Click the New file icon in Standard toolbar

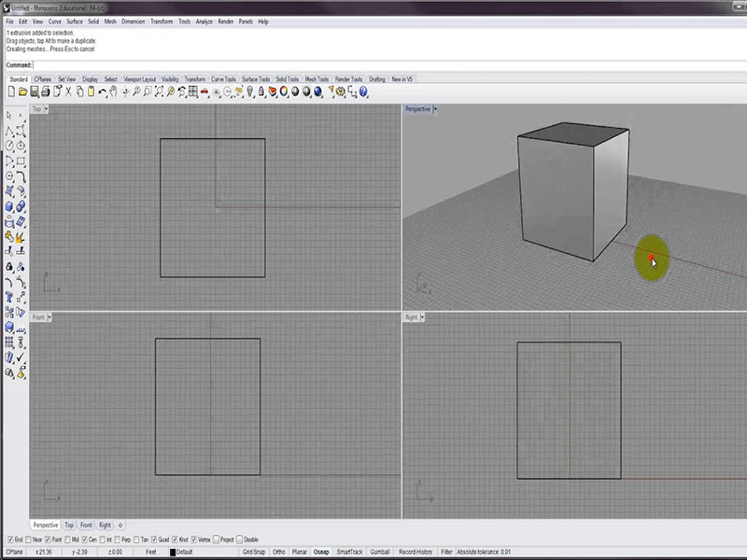pos(12,91)
